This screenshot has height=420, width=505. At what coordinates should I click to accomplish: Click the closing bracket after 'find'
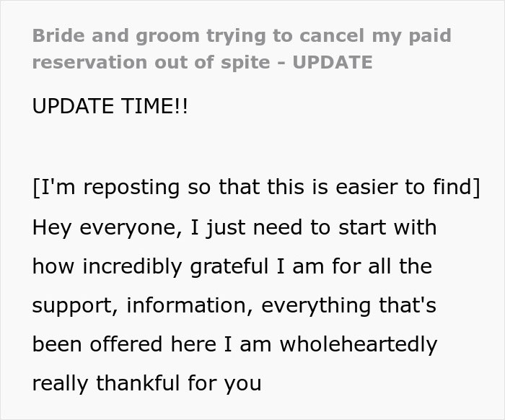(x=477, y=187)
